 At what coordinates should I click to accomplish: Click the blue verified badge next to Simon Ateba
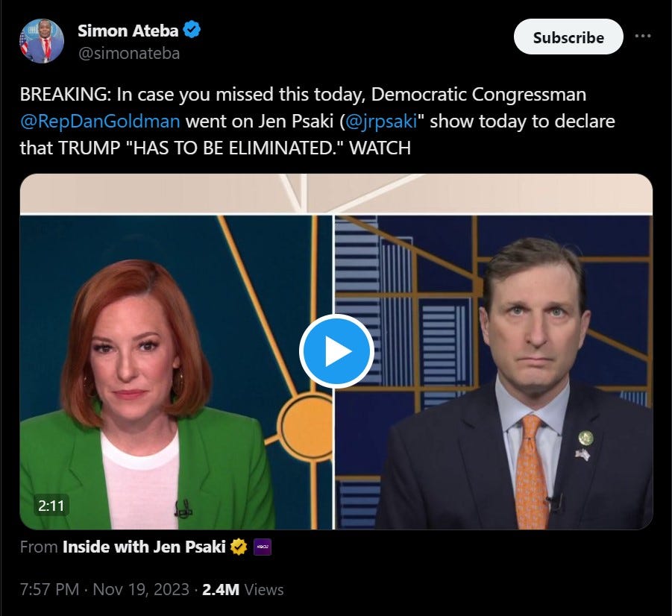click(x=192, y=30)
